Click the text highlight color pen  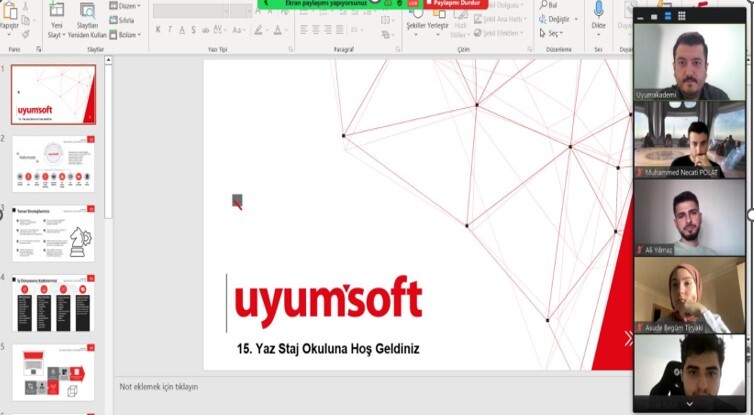coord(258,30)
